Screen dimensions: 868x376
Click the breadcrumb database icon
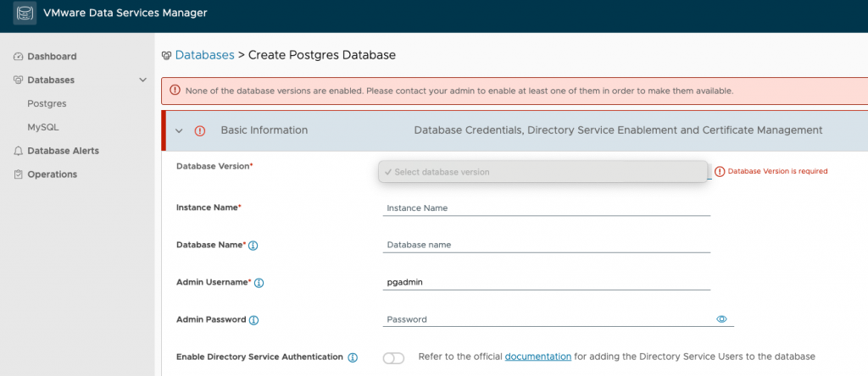[166, 55]
